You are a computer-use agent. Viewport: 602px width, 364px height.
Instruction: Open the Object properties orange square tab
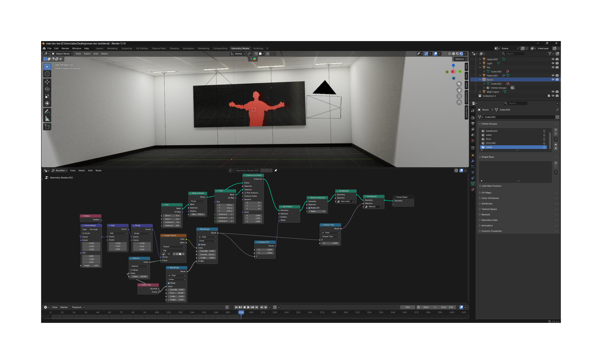(x=473, y=155)
